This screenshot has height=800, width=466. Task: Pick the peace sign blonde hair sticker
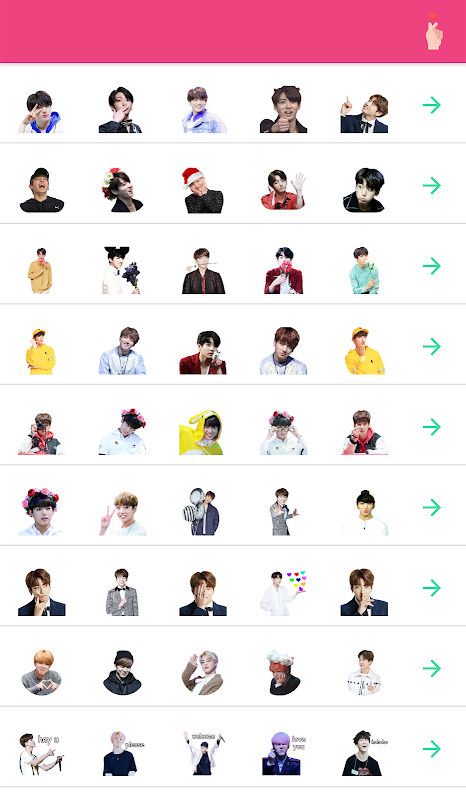click(x=122, y=513)
